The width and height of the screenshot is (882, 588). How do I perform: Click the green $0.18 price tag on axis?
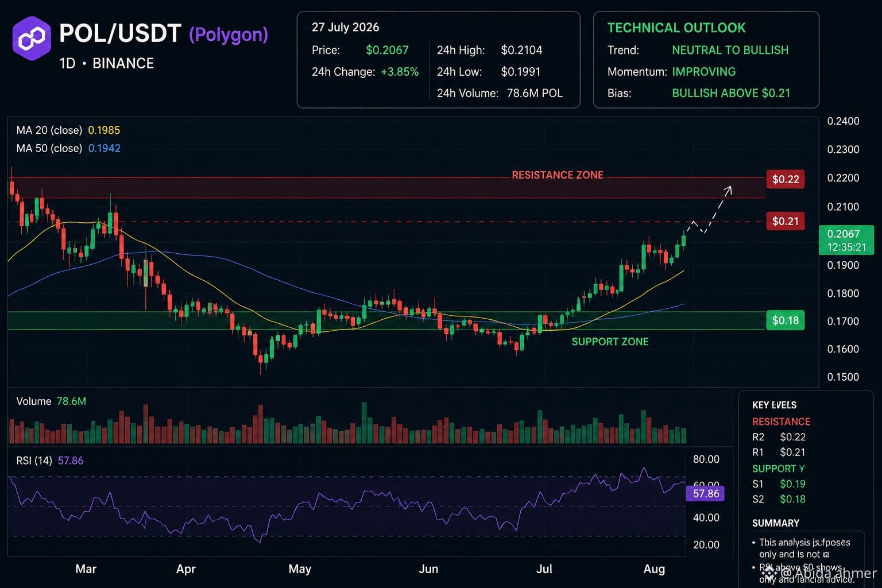[786, 320]
